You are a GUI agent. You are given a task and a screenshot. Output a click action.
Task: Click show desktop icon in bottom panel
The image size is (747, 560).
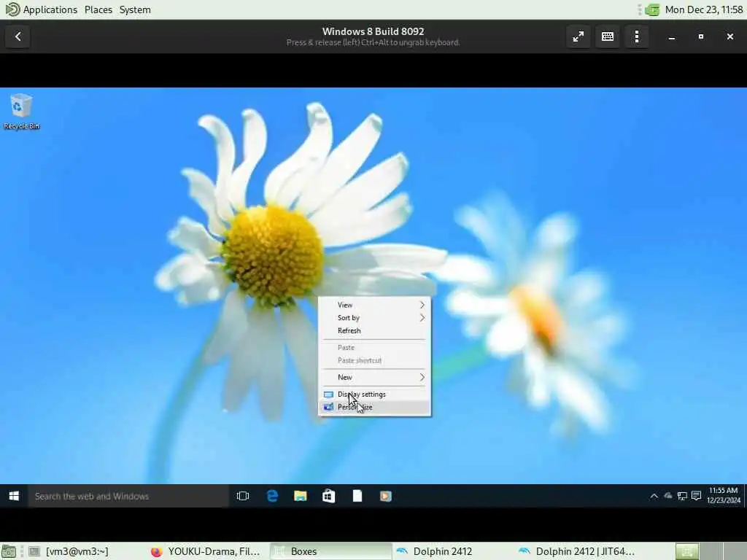9,551
